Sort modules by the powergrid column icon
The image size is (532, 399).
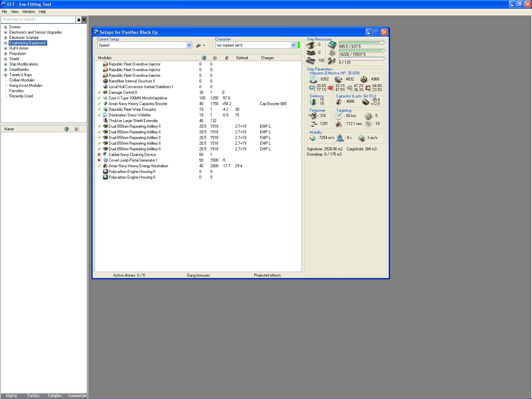point(215,58)
